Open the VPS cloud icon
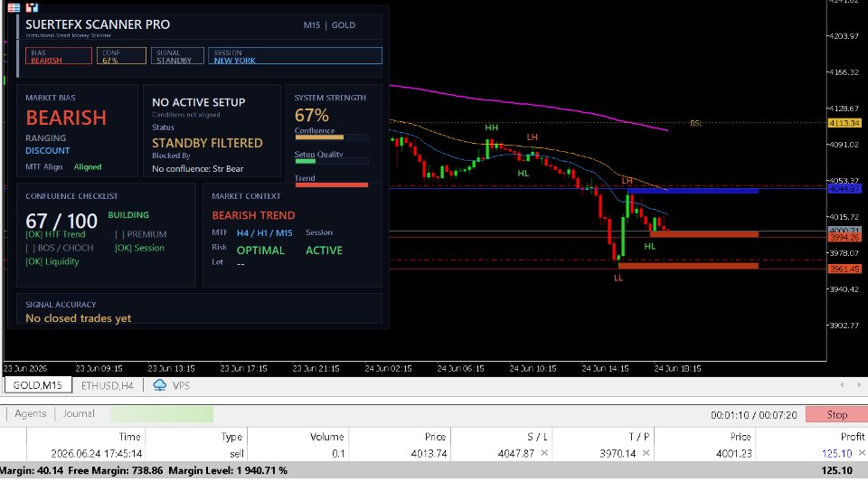This screenshot has height=482, width=868. pyautogui.click(x=159, y=385)
